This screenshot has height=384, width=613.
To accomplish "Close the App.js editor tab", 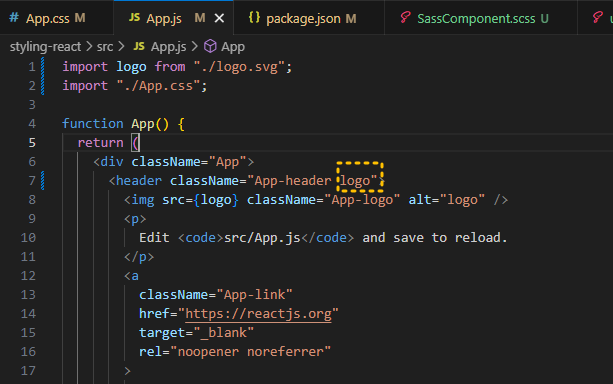I will (220, 18).
